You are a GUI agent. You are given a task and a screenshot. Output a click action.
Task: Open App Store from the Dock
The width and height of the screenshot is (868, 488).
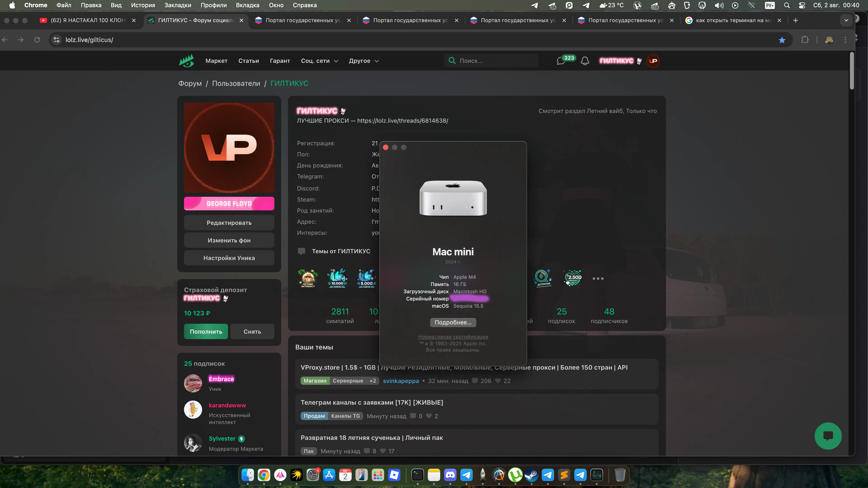329,475
